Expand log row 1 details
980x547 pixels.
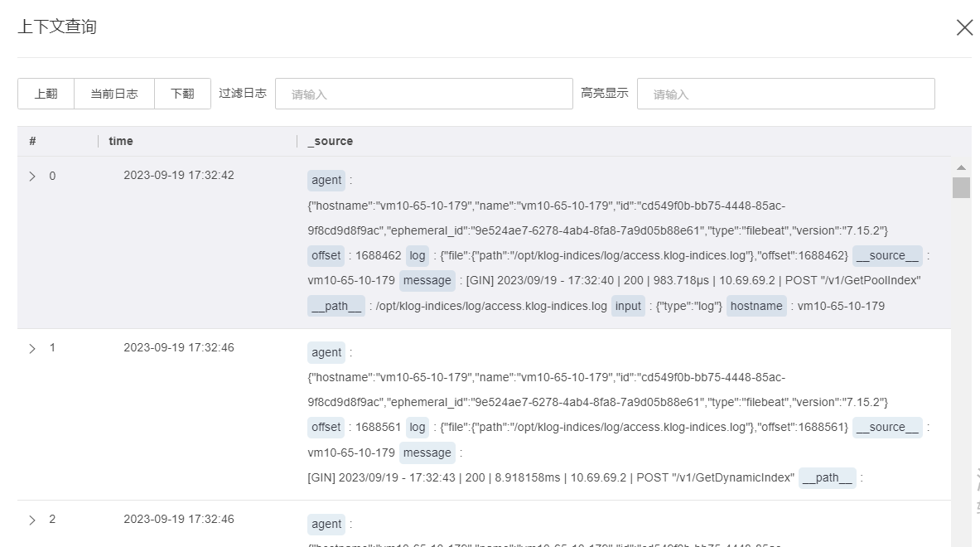[x=32, y=348]
